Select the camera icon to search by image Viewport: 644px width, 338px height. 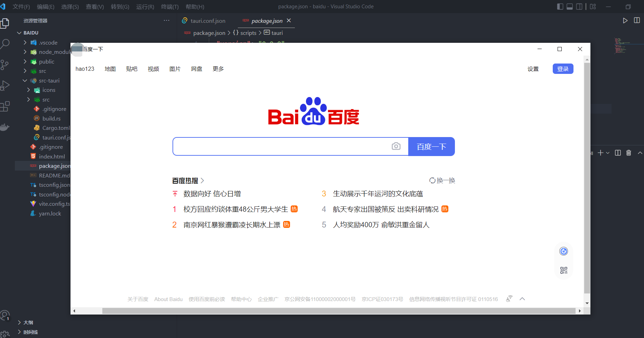click(396, 146)
